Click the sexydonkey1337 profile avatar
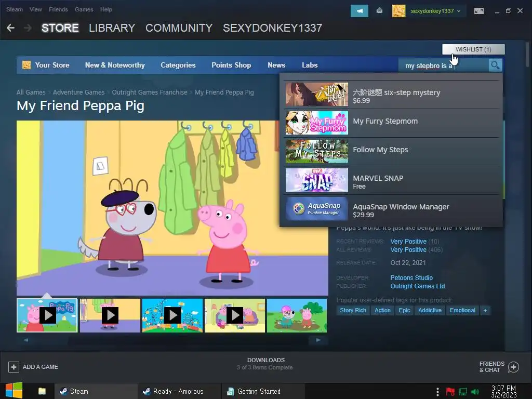Screen dimensions: 532x399 398,11
